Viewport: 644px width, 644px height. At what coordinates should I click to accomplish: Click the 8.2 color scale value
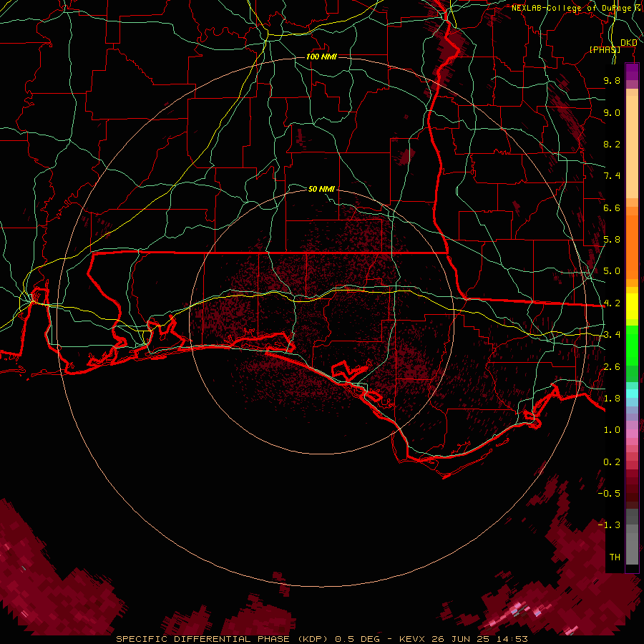coord(612,144)
